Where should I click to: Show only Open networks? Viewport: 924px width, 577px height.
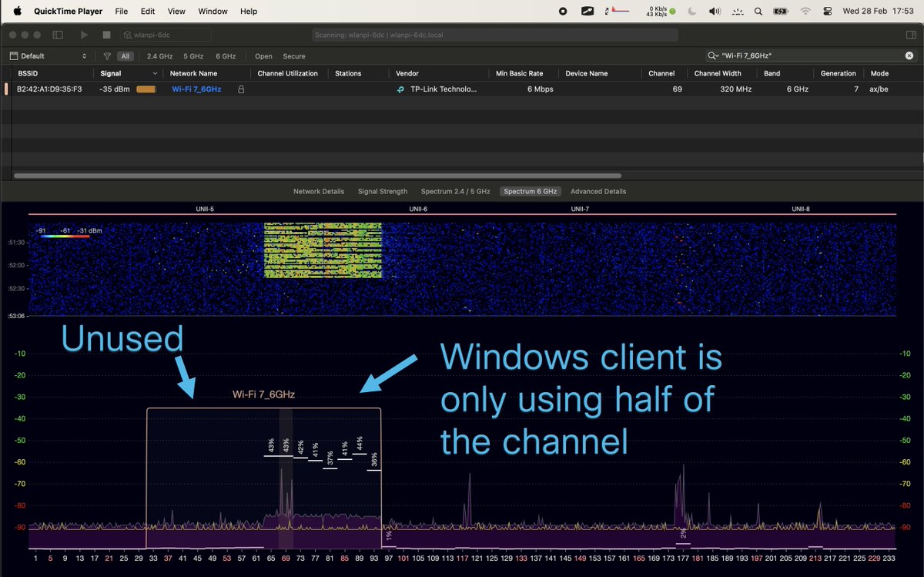tap(263, 56)
